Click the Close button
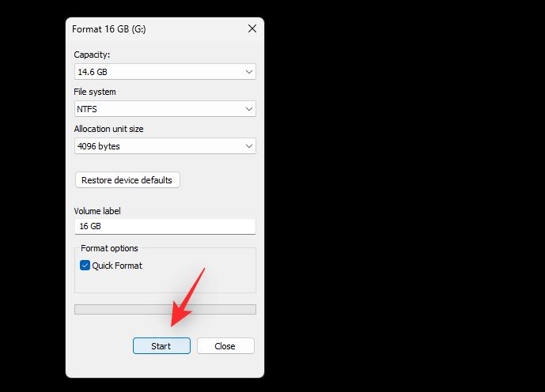This screenshot has height=392, width=545. [225, 346]
